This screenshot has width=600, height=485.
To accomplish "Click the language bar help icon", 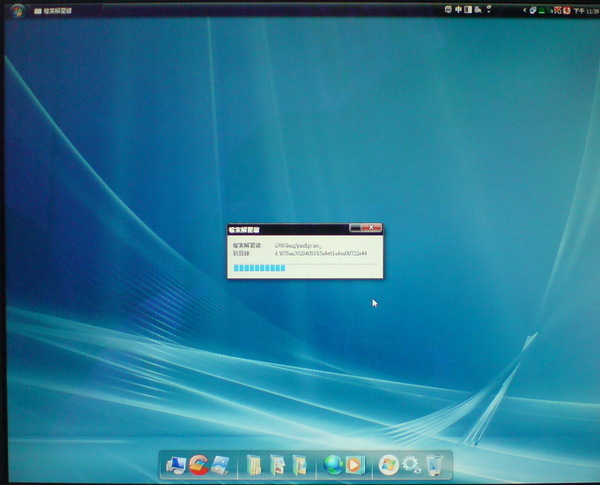I will pyautogui.click(x=489, y=7).
